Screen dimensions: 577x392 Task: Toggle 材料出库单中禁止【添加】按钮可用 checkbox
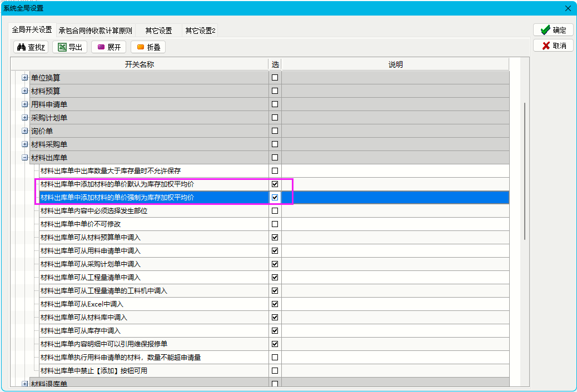tap(275, 371)
